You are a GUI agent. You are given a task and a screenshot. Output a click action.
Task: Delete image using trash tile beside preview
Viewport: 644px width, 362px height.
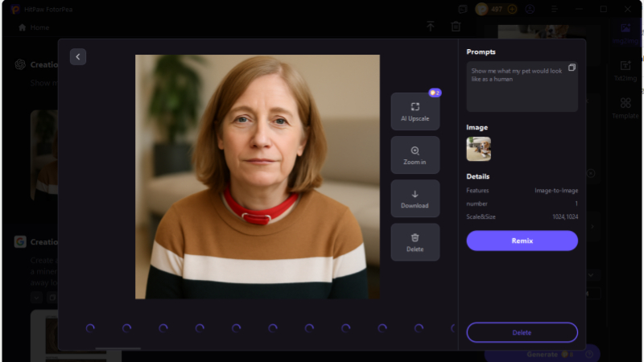click(x=415, y=242)
